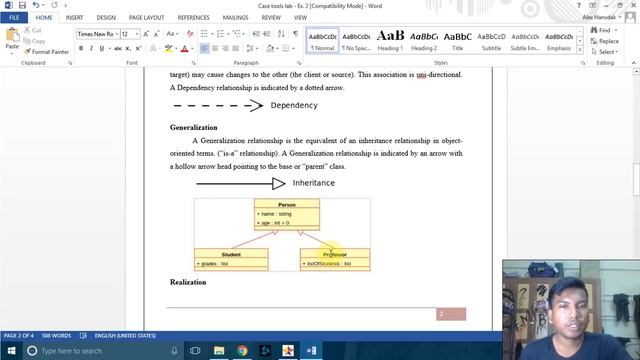Switch to the REFERENCES tab

tap(193, 18)
